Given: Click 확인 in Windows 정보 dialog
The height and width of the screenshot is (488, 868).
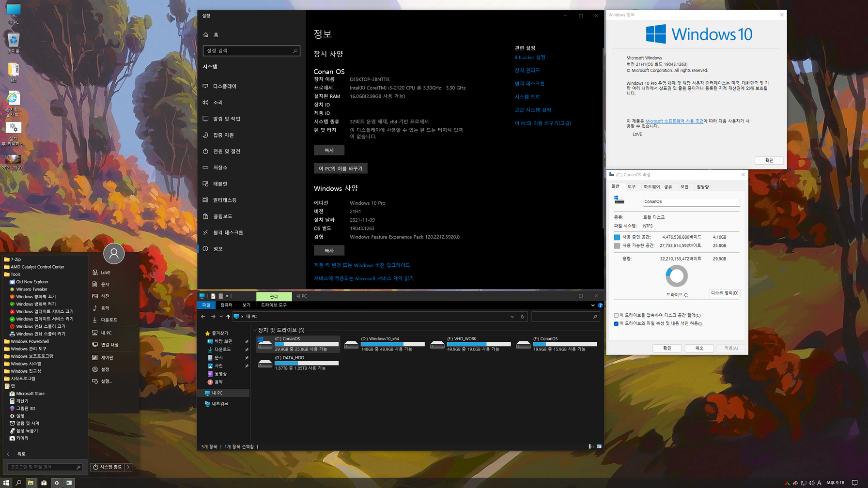Looking at the screenshot, I should pyautogui.click(x=769, y=160).
